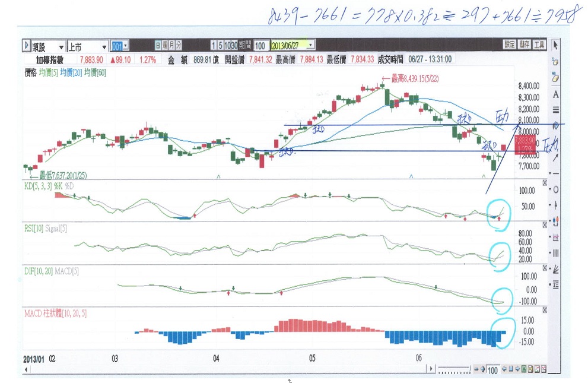The height and width of the screenshot is (383, 588).
Task: Close the KD indicator panel
Action: (545, 183)
